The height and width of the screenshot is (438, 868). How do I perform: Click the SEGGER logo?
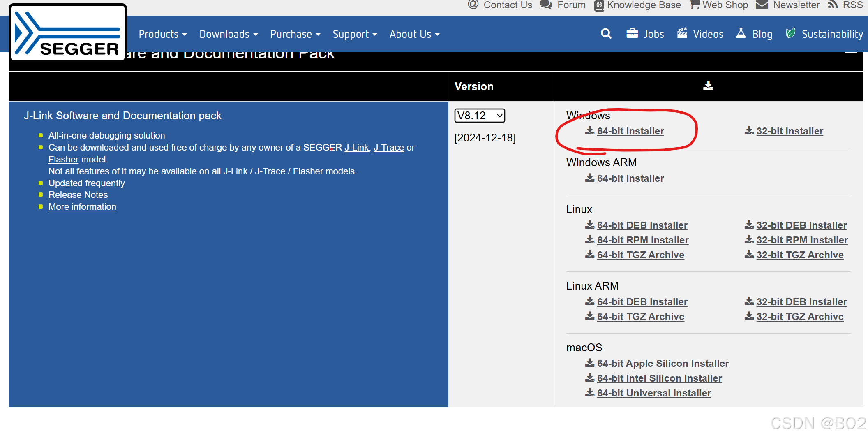(x=68, y=33)
